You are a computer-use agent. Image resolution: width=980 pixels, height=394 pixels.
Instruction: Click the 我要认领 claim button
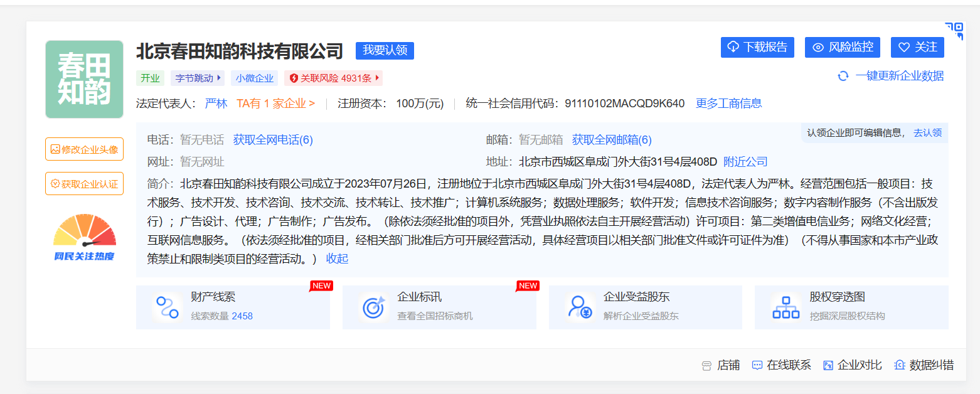point(385,51)
